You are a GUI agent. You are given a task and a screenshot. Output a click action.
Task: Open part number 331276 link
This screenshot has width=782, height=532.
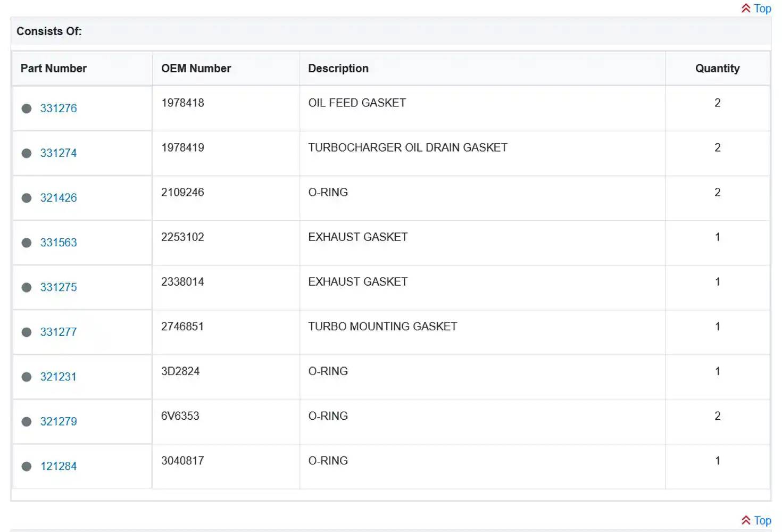click(59, 109)
